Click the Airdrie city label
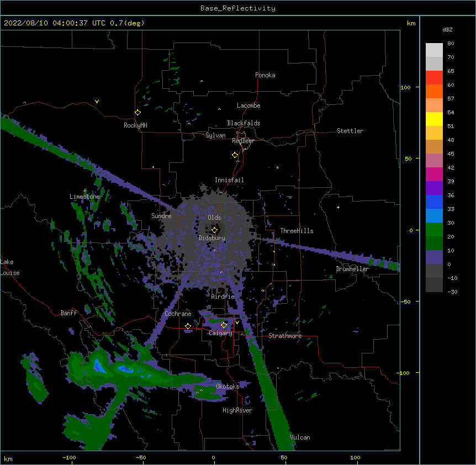Screen dimensions: 476x465 223,297
